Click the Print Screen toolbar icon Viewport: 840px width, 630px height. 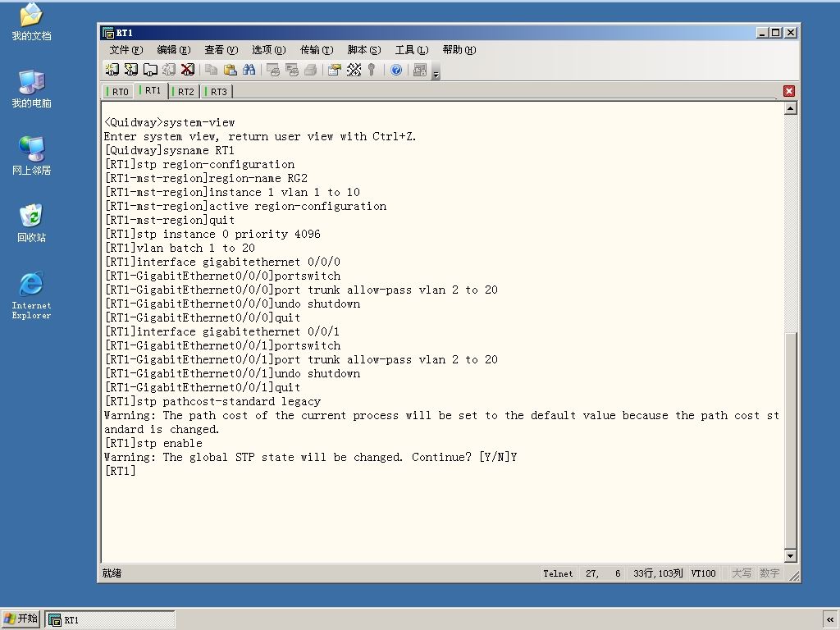(273, 70)
